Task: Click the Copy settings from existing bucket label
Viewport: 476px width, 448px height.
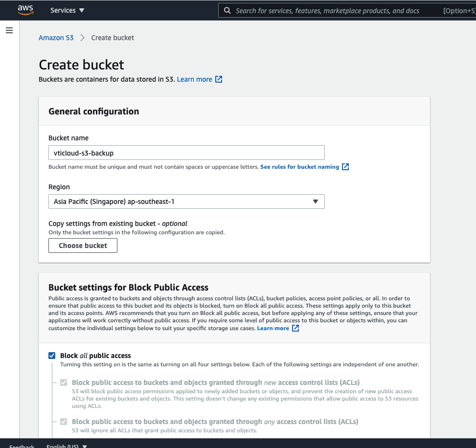Action: [118, 224]
